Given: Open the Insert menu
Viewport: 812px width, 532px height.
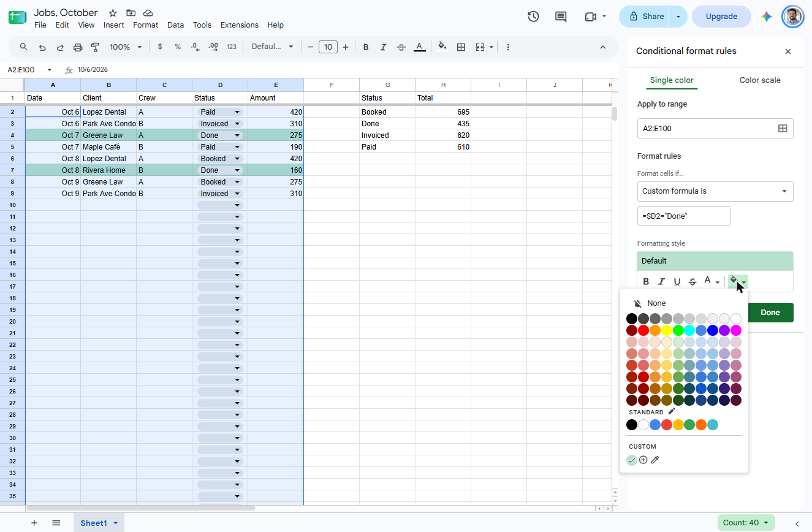Looking at the screenshot, I should click(x=113, y=25).
